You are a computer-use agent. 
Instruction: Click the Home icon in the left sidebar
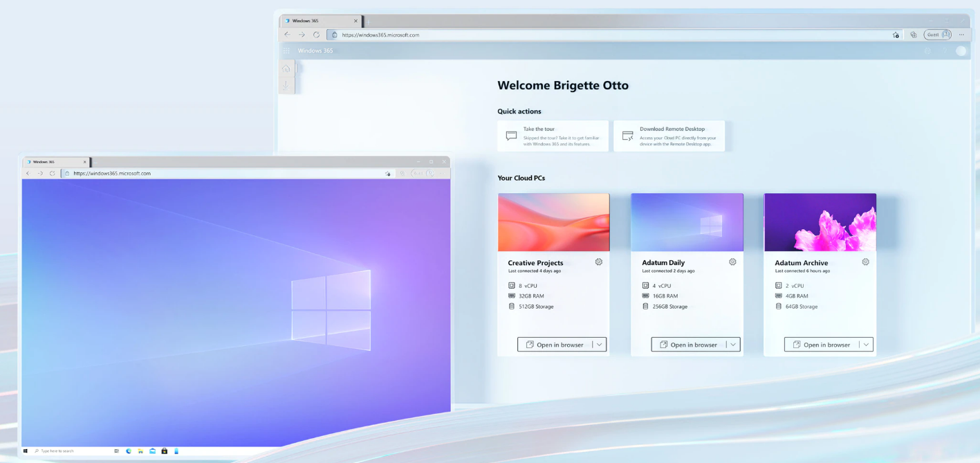(x=286, y=69)
